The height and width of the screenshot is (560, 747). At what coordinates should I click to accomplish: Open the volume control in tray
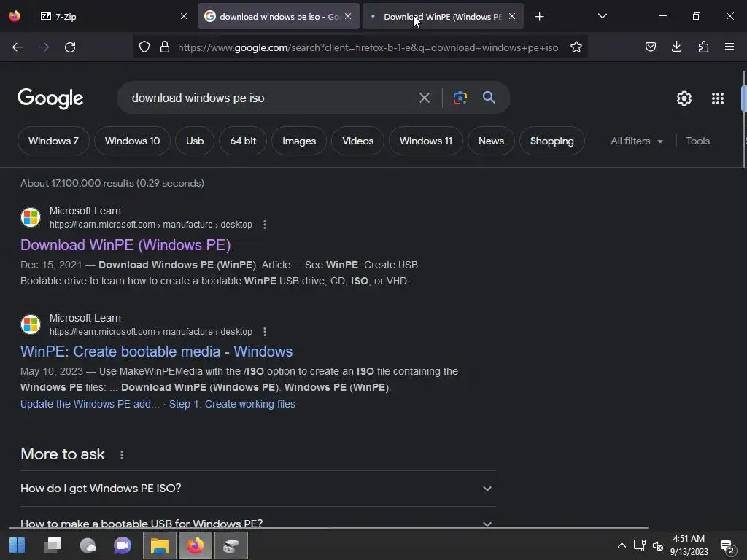tap(658, 546)
